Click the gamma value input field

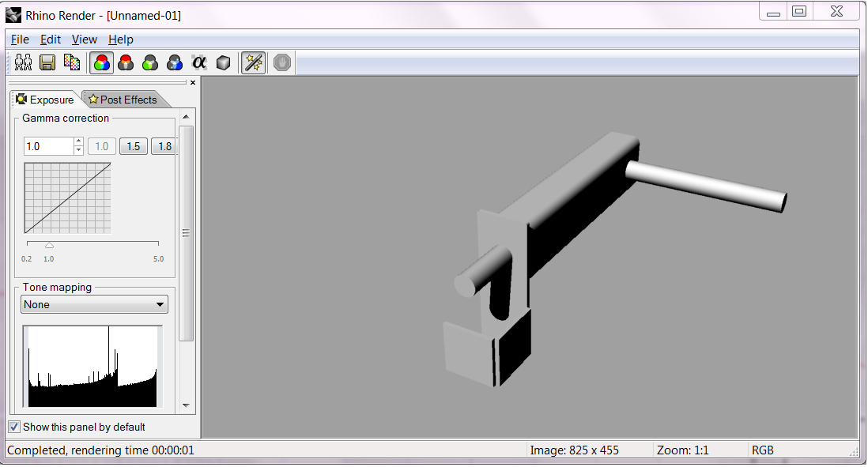49,146
